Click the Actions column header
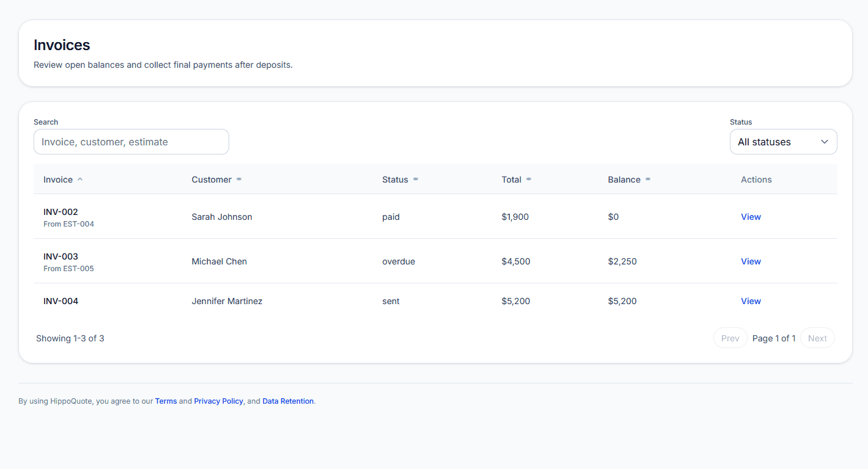 point(756,180)
